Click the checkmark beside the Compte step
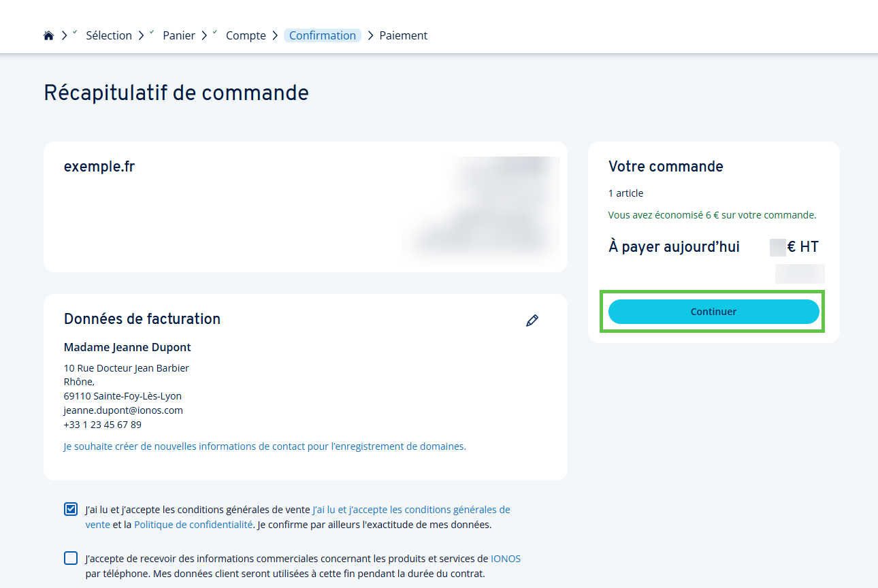Viewport: 878px width, 588px height. tap(214, 32)
